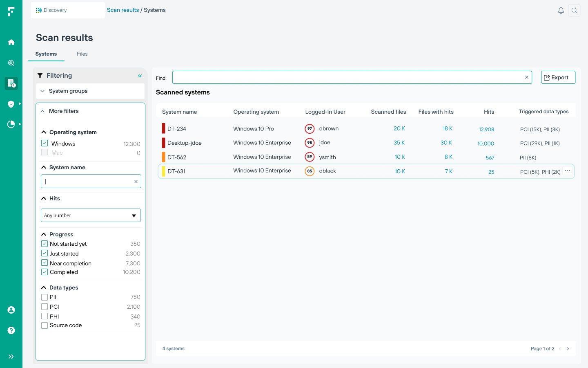Select the Desktop-jdoe system row name
This screenshot has width=588, height=368.
coord(185,143)
